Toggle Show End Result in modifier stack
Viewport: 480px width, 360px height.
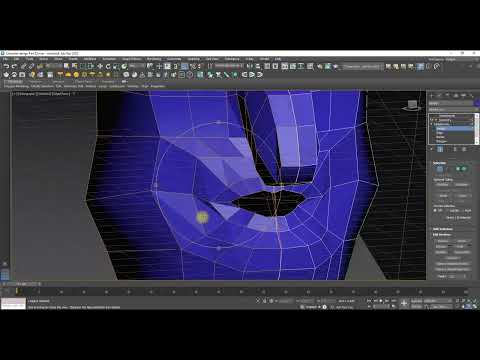[440, 149]
